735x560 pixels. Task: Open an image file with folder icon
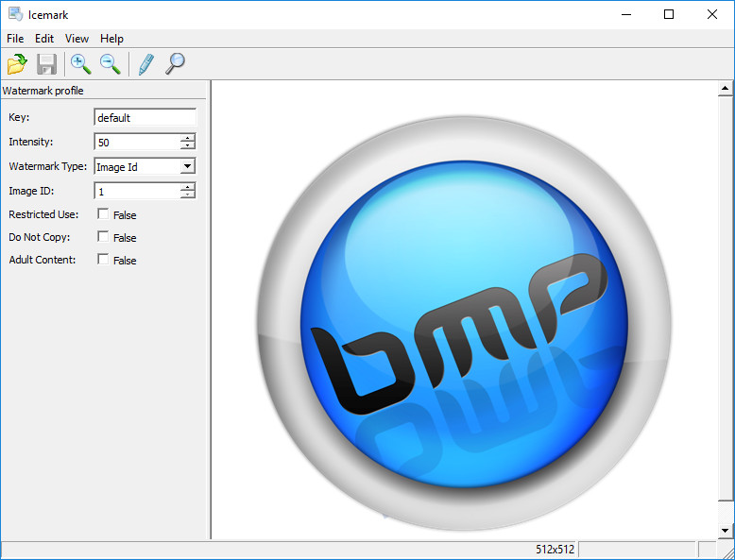pyautogui.click(x=17, y=63)
